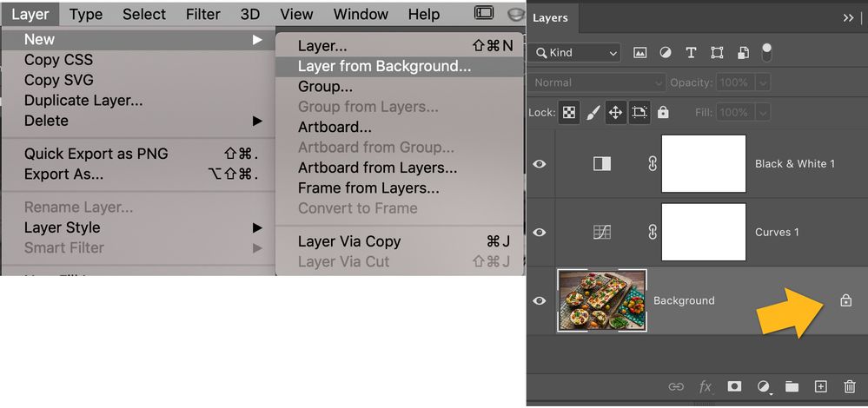Viewport: 868px width, 408px height.
Task: Open the Opacity slider dropdown arrow
Action: [x=764, y=83]
